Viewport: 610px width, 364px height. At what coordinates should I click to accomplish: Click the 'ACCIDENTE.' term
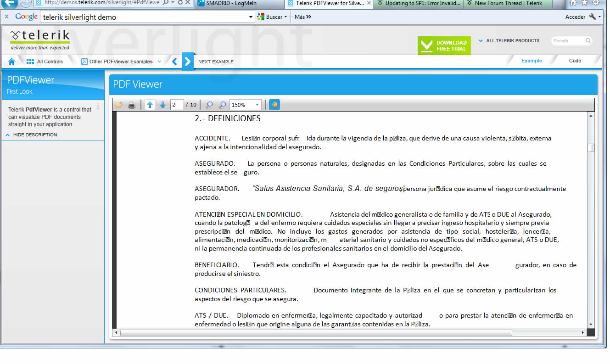(212, 138)
